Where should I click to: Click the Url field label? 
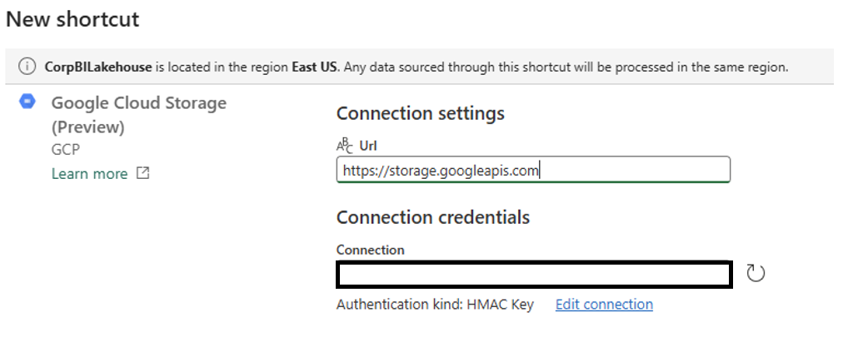click(x=368, y=146)
